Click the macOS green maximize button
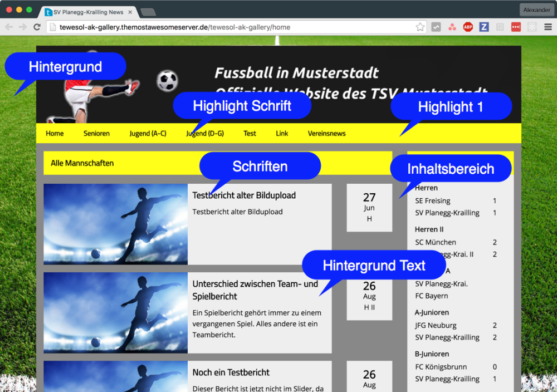This screenshot has height=392, width=557. 29,10
